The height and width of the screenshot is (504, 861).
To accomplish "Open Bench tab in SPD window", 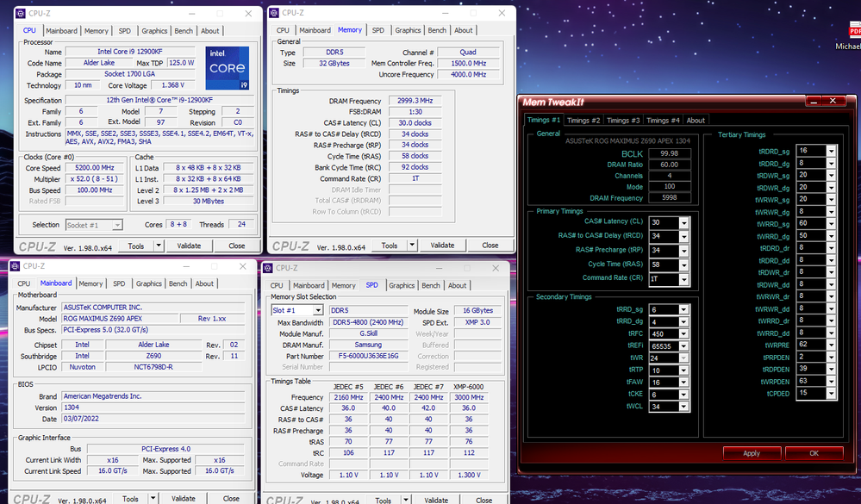I will pyautogui.click(x=431, y=285).
